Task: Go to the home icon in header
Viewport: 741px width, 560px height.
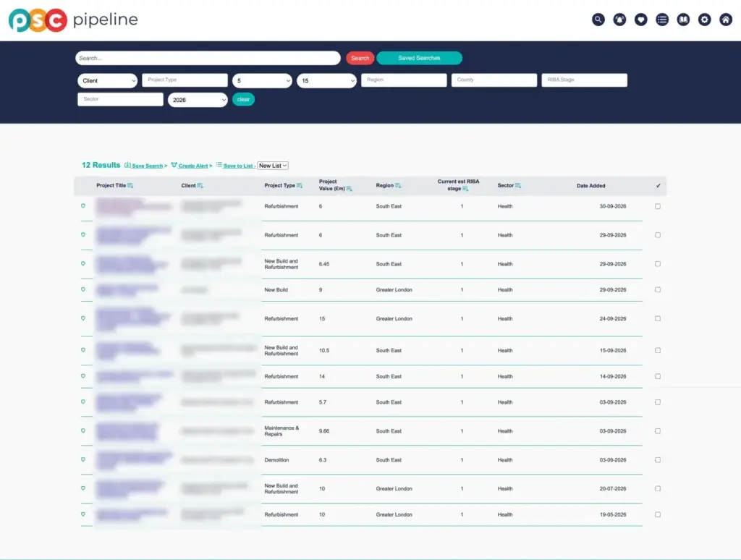Action: (x=726, y=20)
